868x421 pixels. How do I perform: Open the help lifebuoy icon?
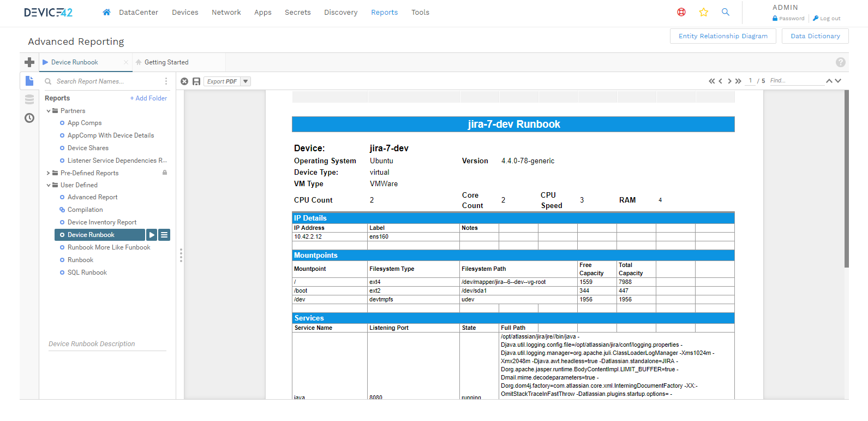[681, 12]
